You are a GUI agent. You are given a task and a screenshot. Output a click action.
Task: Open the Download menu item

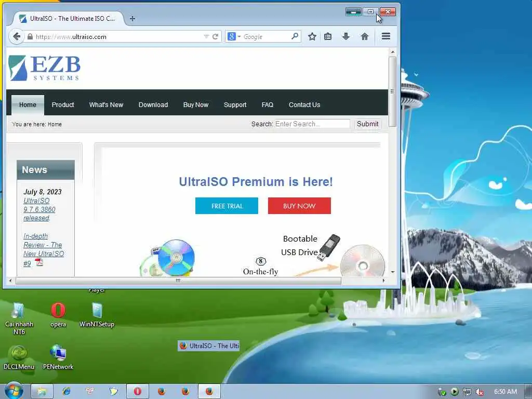153,105
